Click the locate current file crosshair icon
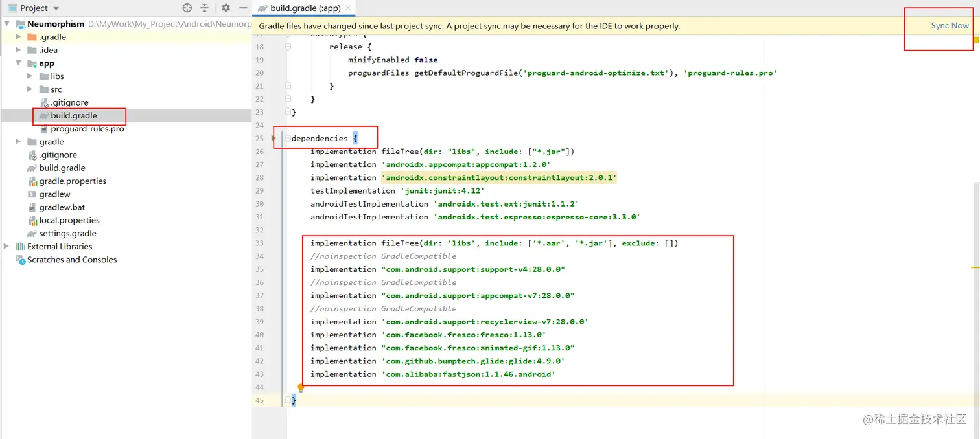The image size is (980, 439). point(187,8)
